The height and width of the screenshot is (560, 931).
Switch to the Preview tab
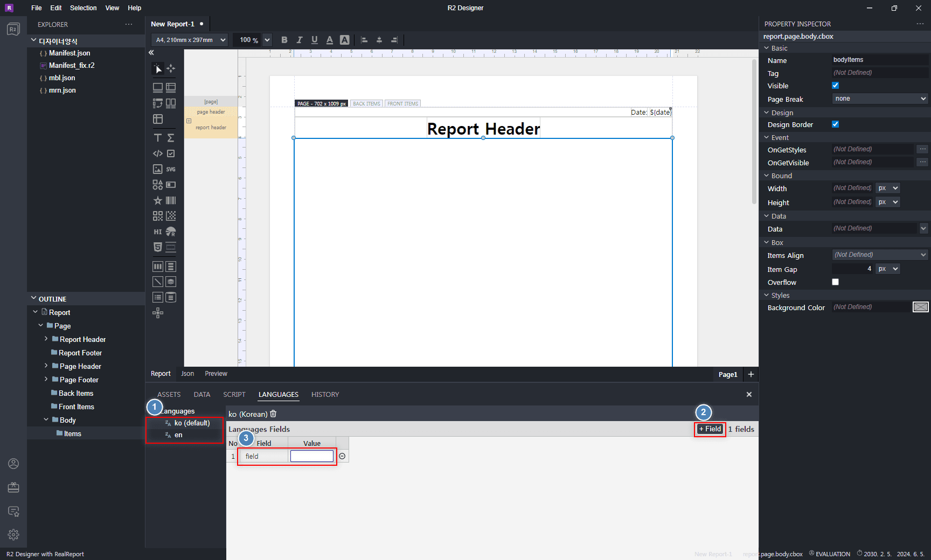tap(216, 374)
